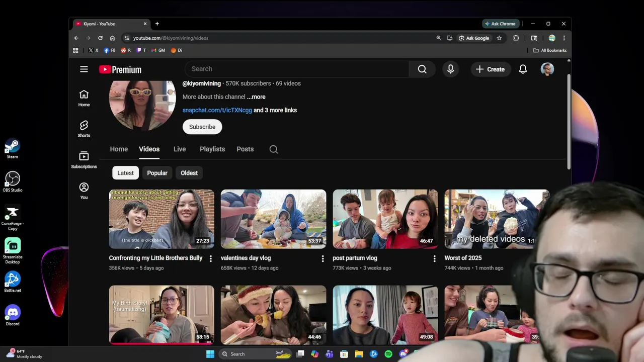Screen dimensions: 644x362
Task: Select the Popular sort chip
Action: [x=157, y=173]
